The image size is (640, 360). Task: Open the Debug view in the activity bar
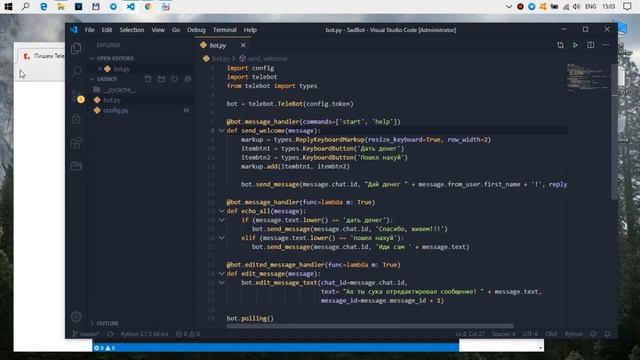click(76, 119)
